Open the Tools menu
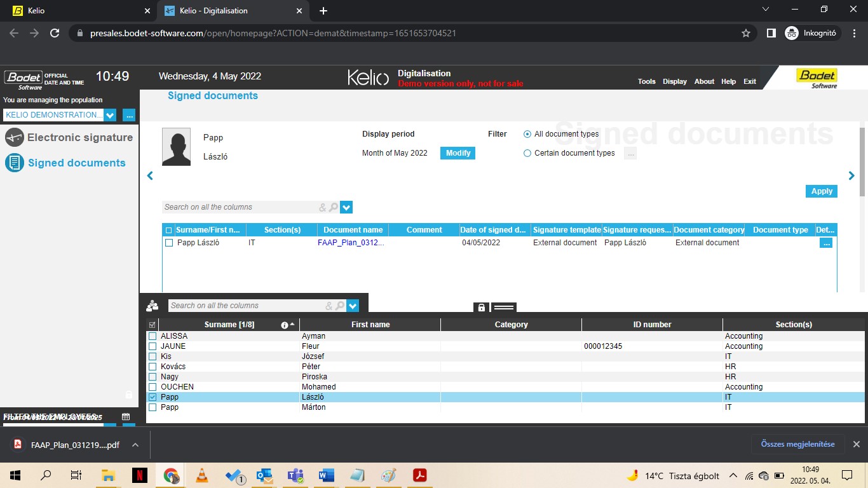 [647, 81]
